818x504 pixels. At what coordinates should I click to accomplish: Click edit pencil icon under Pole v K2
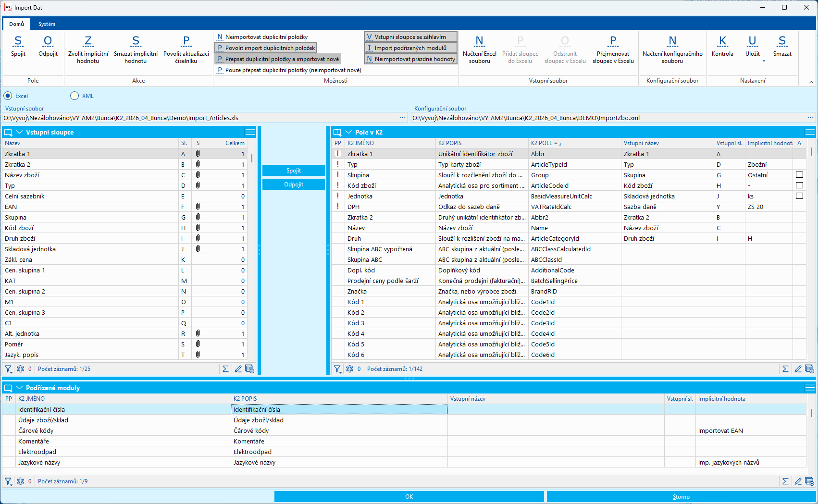pyautogui.click(x=798, y=369)
